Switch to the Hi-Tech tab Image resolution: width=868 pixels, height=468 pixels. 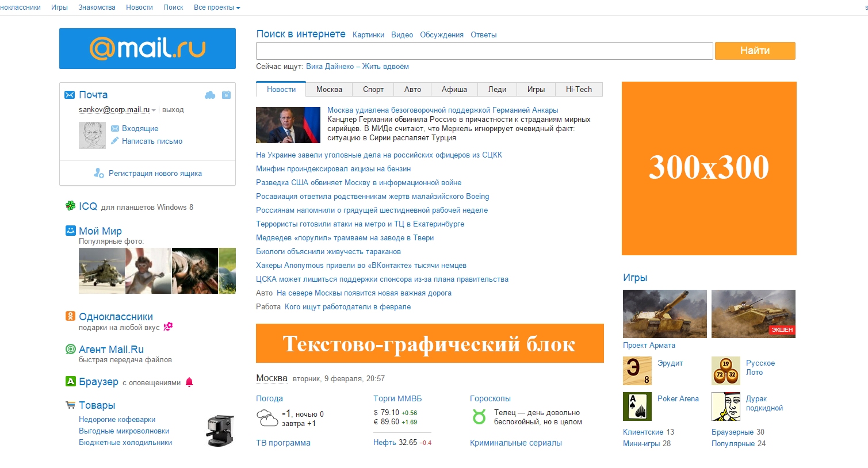[579, 89]
